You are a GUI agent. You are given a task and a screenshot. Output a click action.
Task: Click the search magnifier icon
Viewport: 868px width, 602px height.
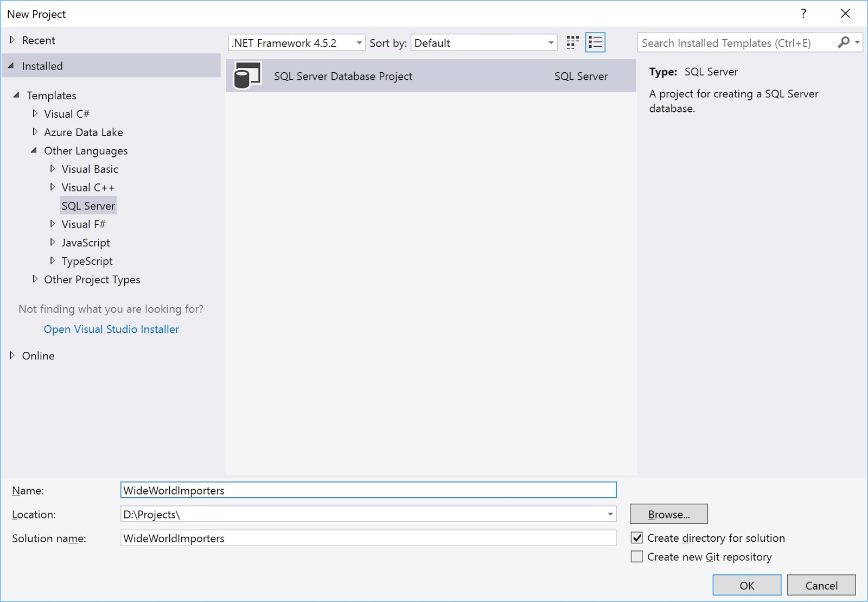[844, 42]
